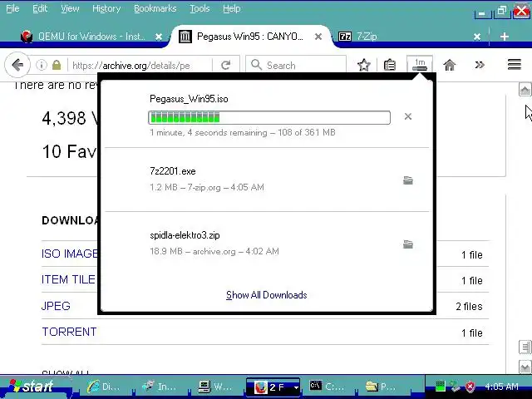Go to the home page icon
The width and height of the screenshot is (532, 399).
[450, 65]
